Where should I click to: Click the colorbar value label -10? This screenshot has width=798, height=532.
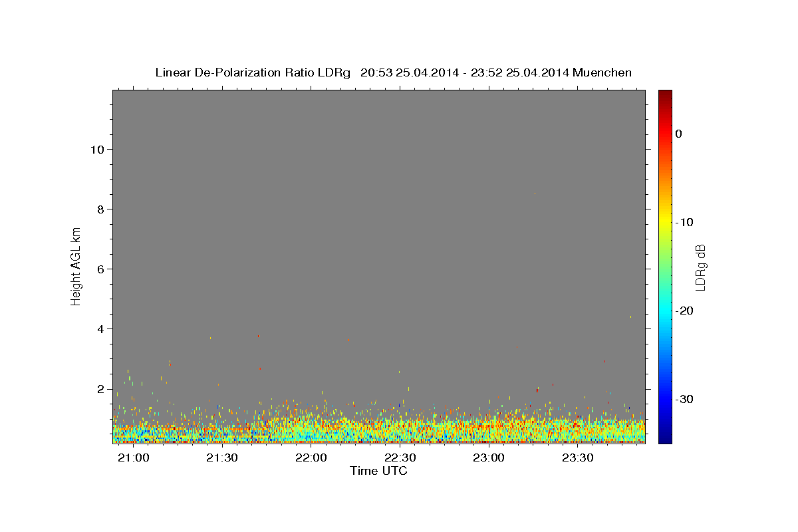(x=684, y=222)
